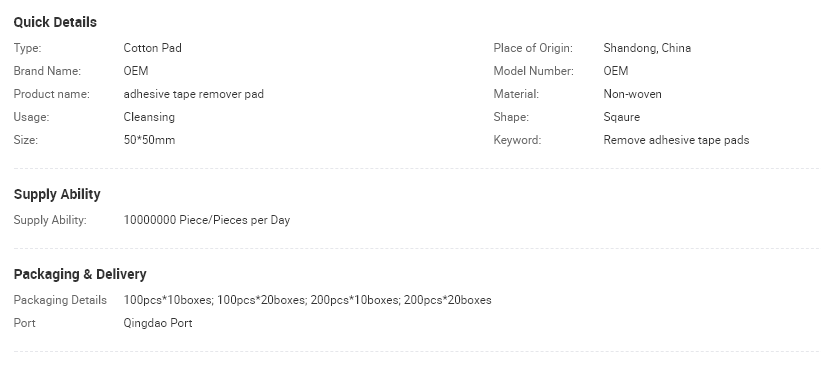Click the OEM model number value
Screen dimensions: 821x372
[616, 71]
